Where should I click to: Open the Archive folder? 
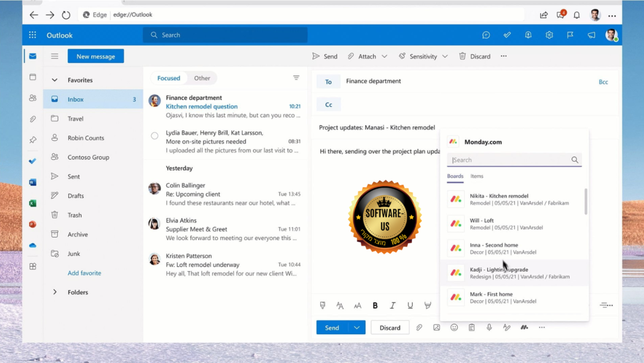[x=93, y=234]
